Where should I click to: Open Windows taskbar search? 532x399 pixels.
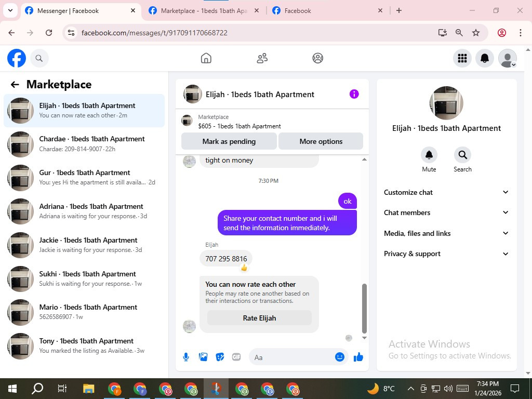[x=37, y=389]
